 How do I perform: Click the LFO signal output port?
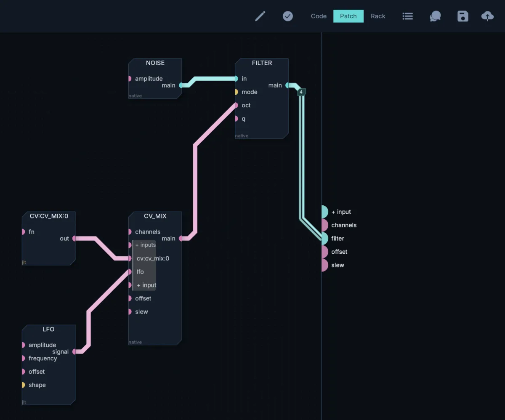(x=74, y=352)
